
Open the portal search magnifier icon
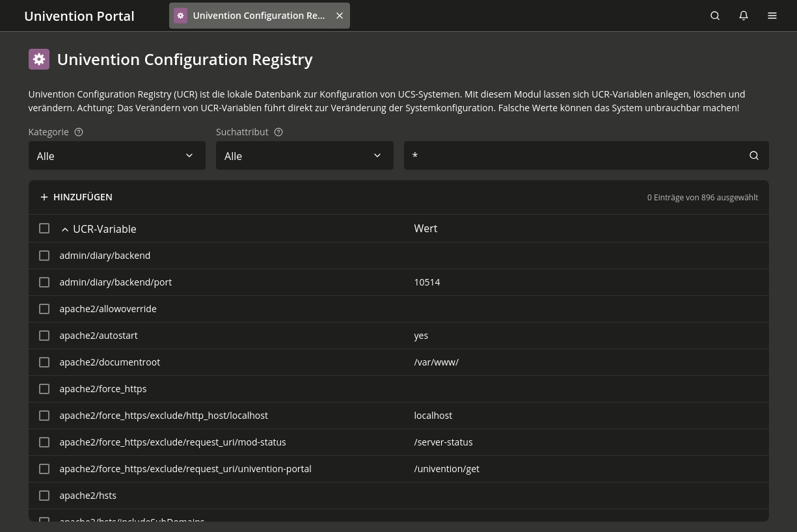point(715,16)
